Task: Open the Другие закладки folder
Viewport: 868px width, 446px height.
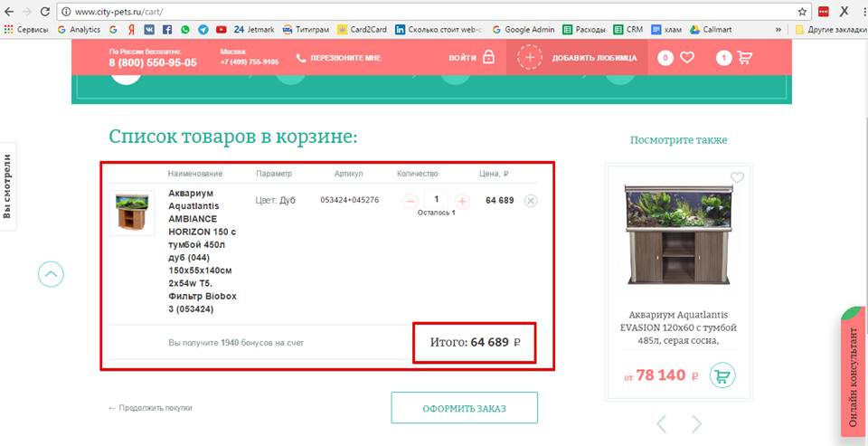Action: coord(830,29)
